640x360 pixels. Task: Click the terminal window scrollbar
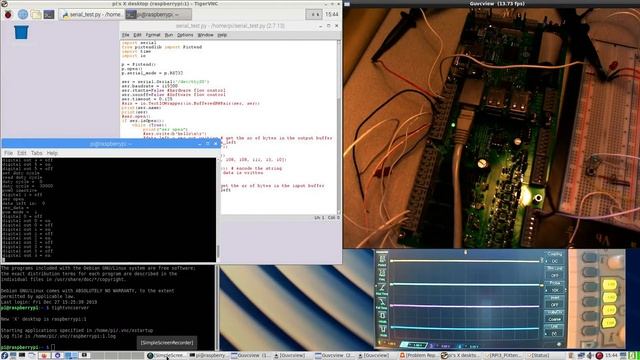[x=218, y=210]
